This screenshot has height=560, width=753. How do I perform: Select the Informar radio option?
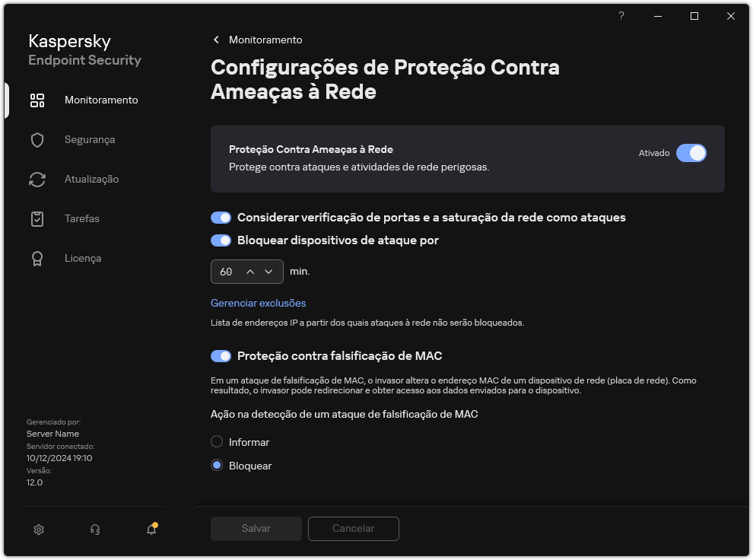coord(216,441)
